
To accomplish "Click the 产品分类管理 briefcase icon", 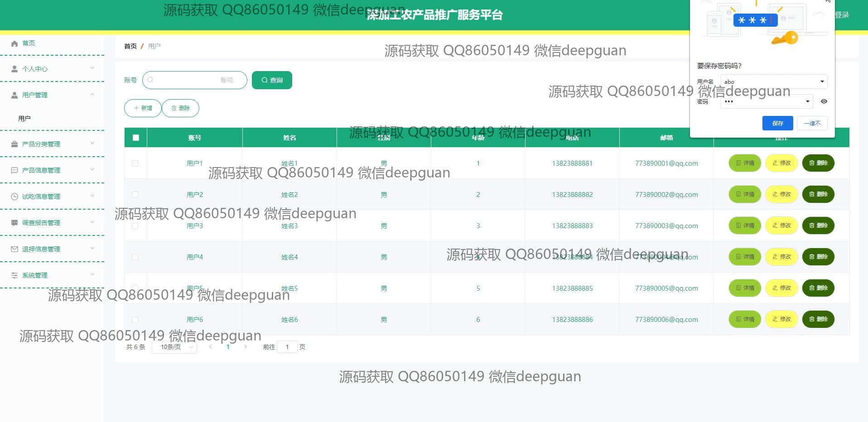I will [14, 144].
